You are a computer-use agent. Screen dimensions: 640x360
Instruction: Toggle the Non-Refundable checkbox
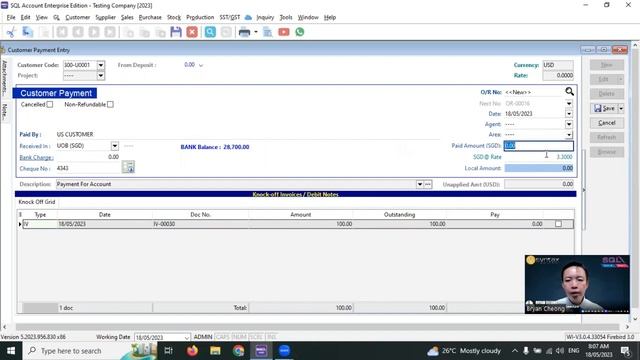[x=110, y=104]
